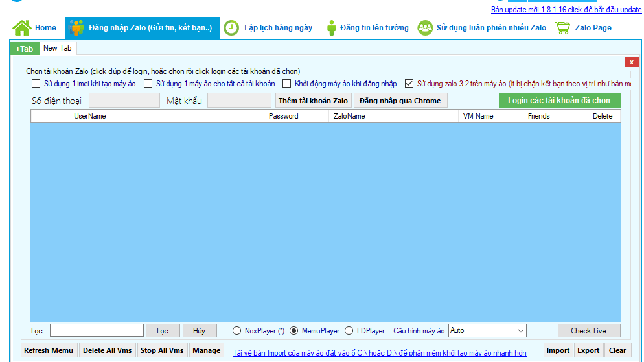Click the daily schedule clock icon
This screenshot has height=362, width=644.
coord(231,28)
